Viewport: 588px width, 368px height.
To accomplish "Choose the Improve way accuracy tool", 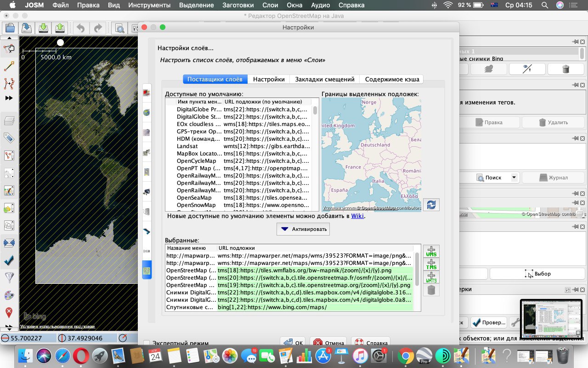I will click(9, 83).
